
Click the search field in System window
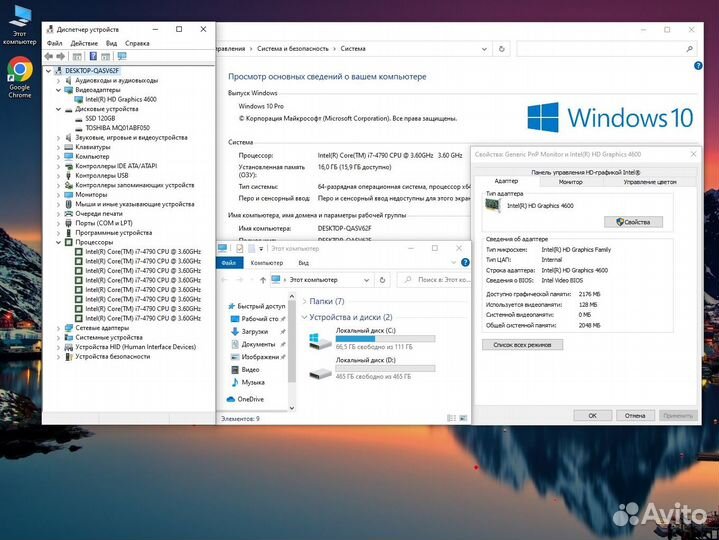click(606, 49)
